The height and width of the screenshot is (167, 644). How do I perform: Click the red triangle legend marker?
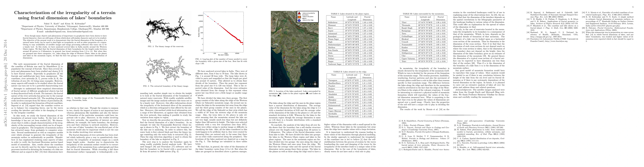click(299, 13)
